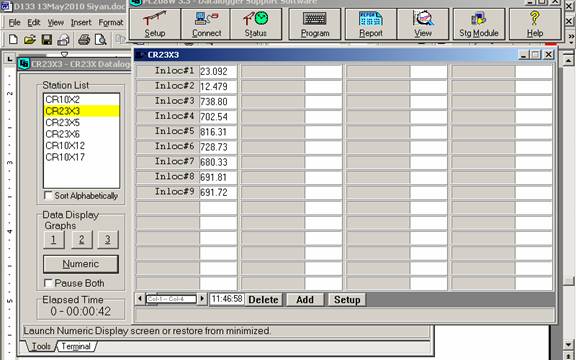Open the Format menu in Word

coord(111,22)
